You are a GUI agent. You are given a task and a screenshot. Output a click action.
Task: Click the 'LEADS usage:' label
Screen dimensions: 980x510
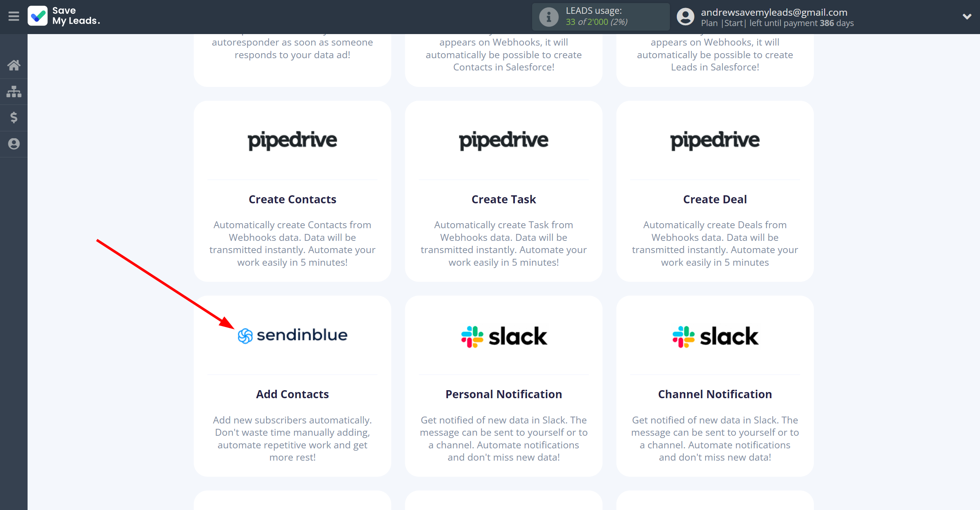[594, 11]
